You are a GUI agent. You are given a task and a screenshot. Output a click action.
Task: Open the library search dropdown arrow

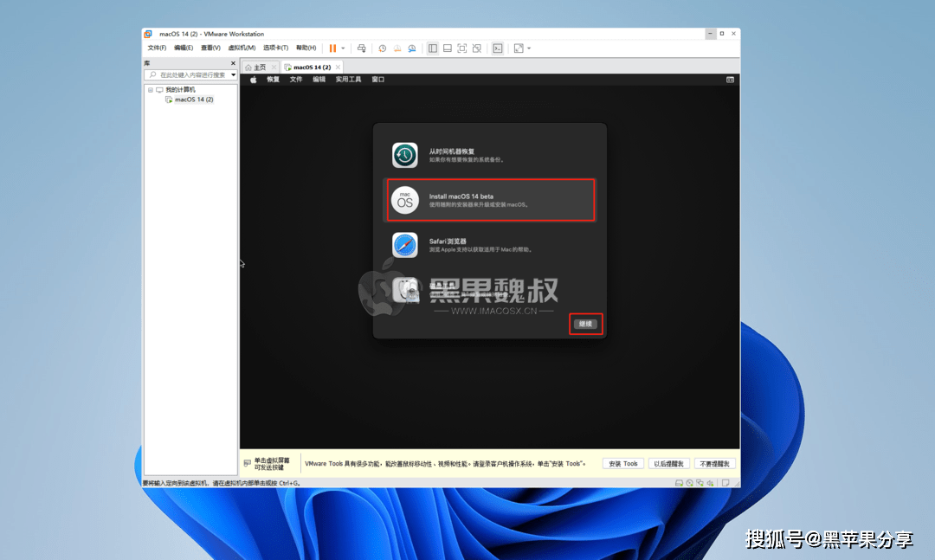233,74
